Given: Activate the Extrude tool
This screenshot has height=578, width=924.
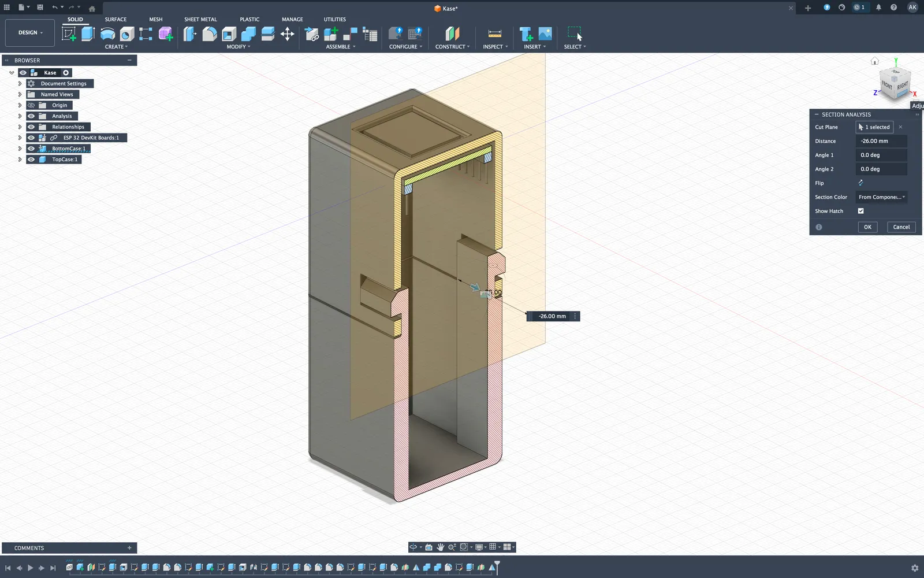Looking at the screenshot, I should pyautogui.click(x=88, y=33).
